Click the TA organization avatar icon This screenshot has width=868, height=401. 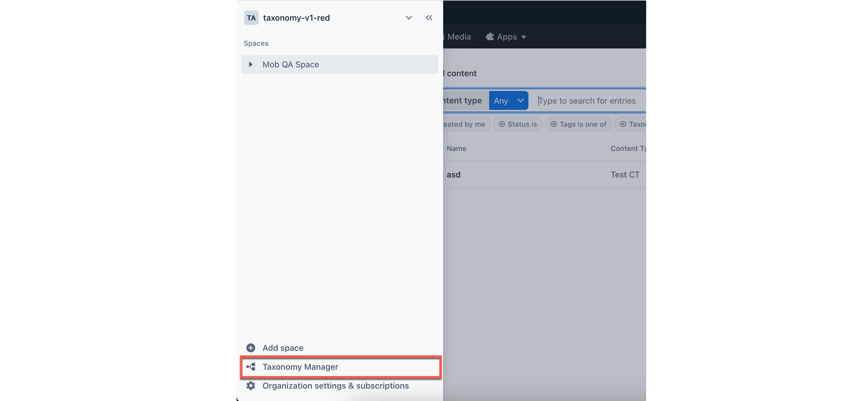point(251,18)
